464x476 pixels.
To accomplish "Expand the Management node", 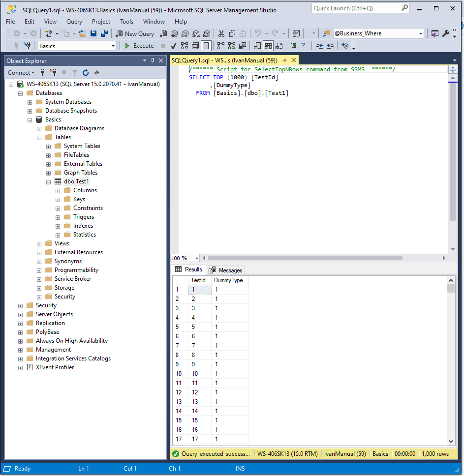I will coord(20,350).
